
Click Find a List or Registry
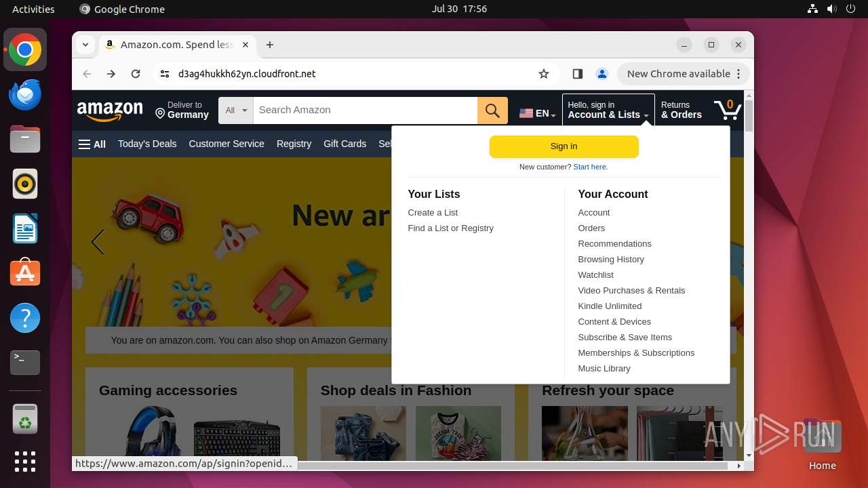pos(450,228)
